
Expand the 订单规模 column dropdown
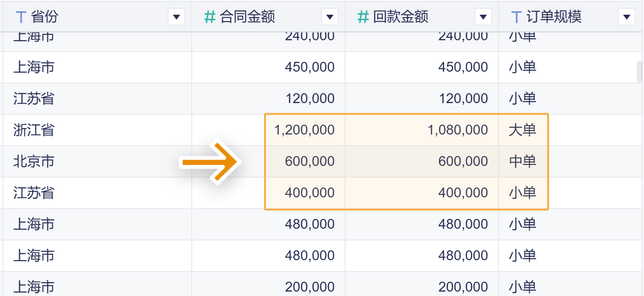tap(626, 17)
